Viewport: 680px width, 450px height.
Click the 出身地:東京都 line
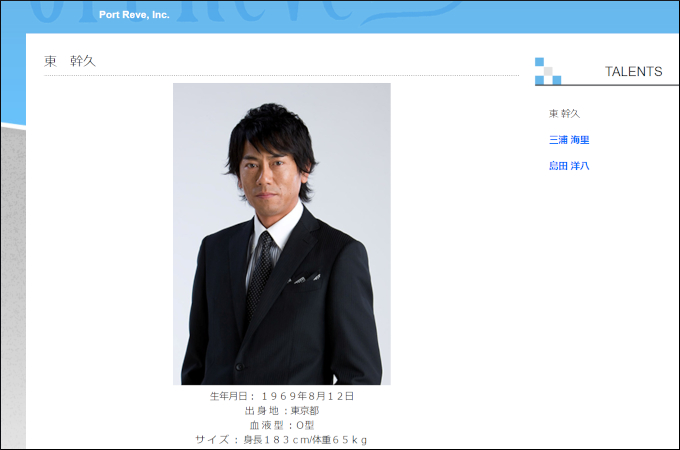(282, 411)
